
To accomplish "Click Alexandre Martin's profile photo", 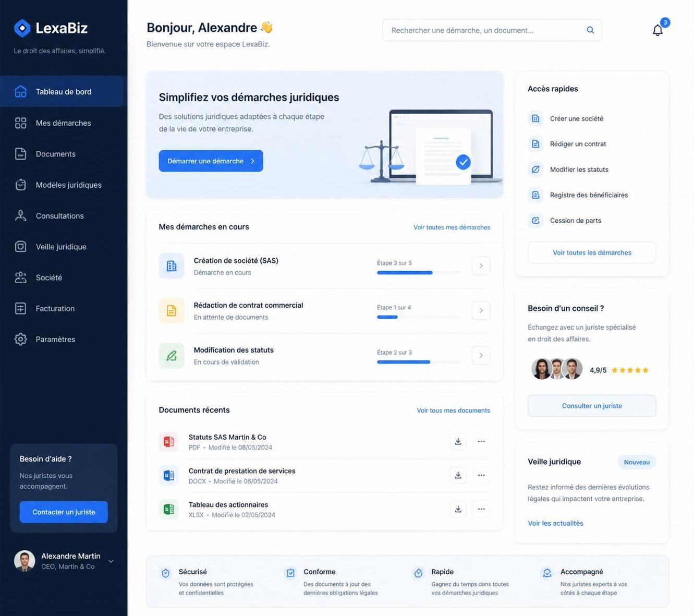I will coord(25,561).
